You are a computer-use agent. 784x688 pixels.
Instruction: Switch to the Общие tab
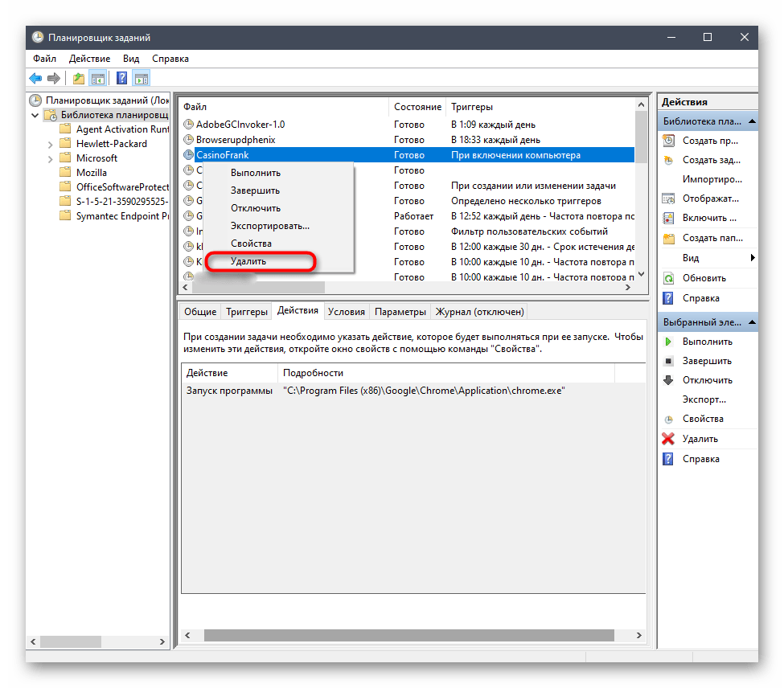(200, 312)
